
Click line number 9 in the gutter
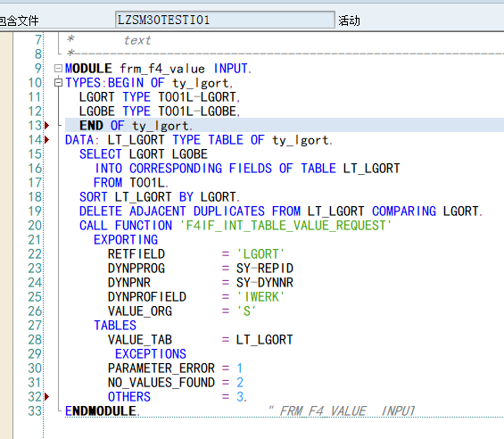(x=38, y=69)
